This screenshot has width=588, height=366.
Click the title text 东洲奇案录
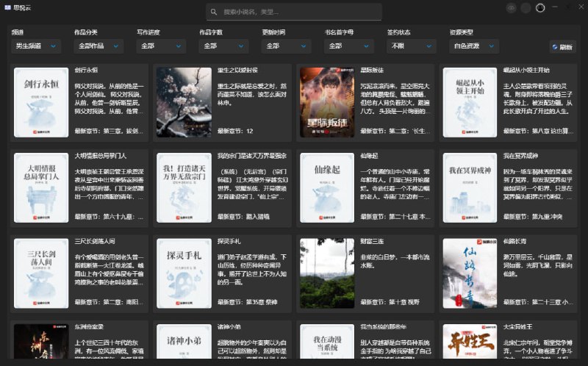[x=89, y=326]
